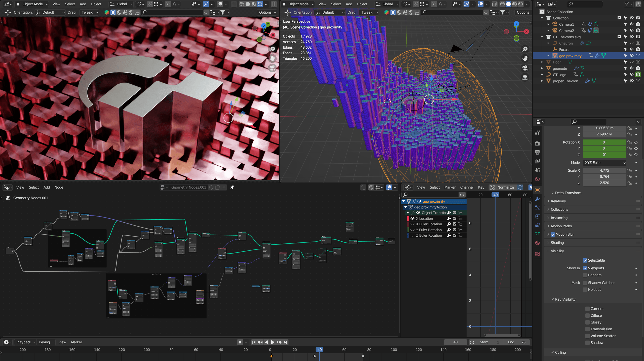Open the XYZ Euler rotation mode dropdown
This screenshot has height=361, width=644.
point(604,163)
